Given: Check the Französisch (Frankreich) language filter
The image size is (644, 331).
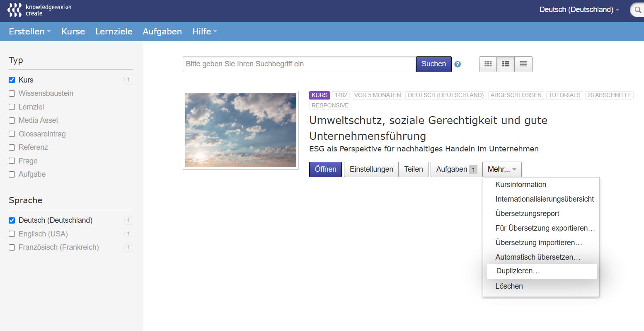Looking at the screenshot, I should coord(12,247).
